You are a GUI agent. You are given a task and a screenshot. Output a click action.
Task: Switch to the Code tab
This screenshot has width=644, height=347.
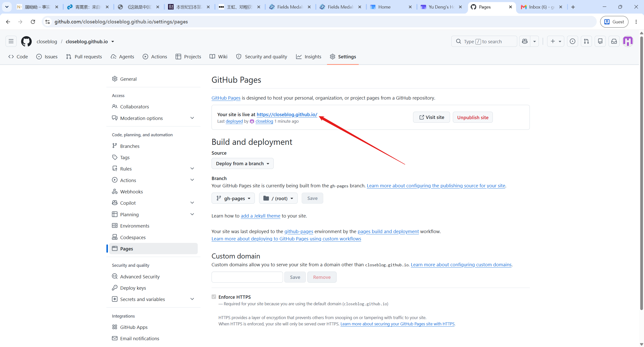click(x=18, y=57)
